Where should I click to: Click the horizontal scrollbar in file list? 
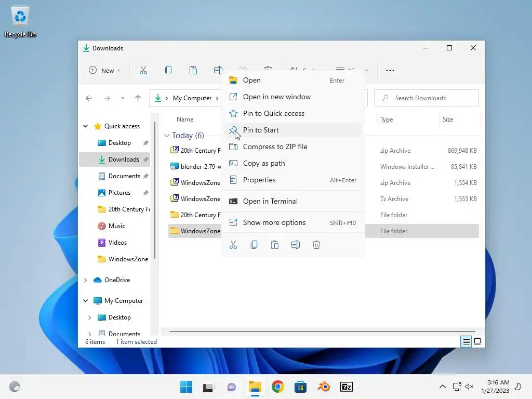[x=322, y=331]
